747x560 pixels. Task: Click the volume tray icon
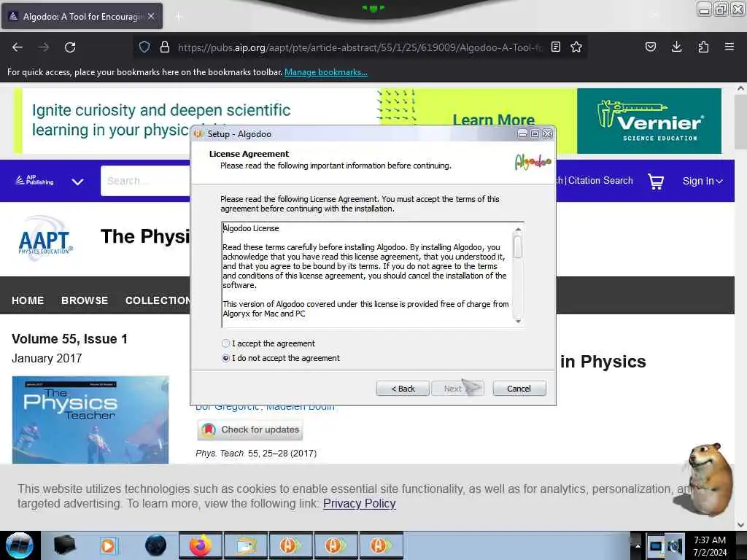point(675,546)
